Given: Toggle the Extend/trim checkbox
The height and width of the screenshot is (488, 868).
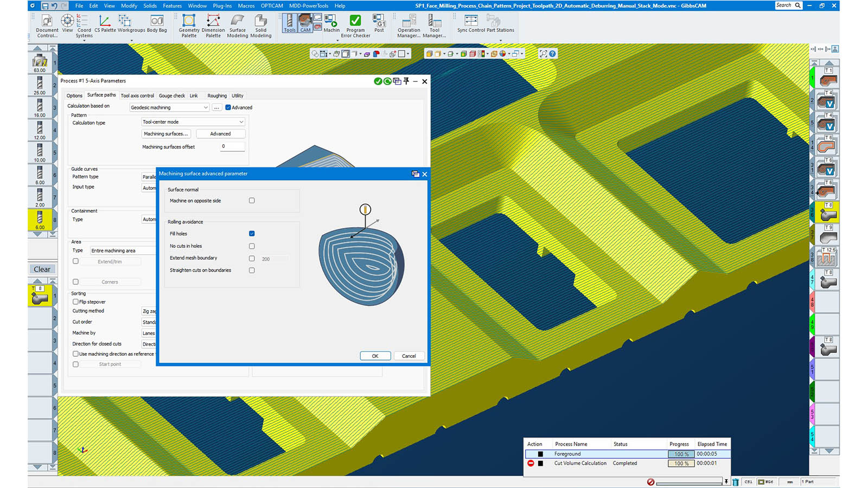Looking at the screenshot, I should (x=75, y=261).
